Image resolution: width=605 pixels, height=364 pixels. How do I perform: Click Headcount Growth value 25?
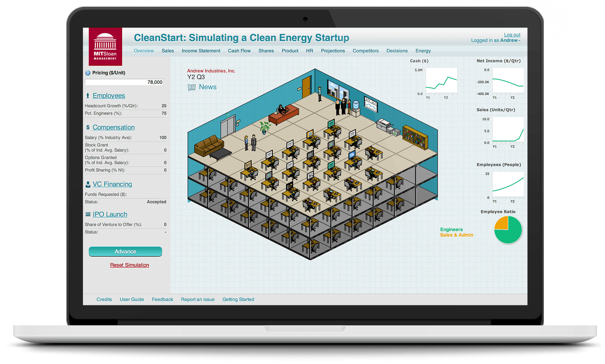(164, 106)
